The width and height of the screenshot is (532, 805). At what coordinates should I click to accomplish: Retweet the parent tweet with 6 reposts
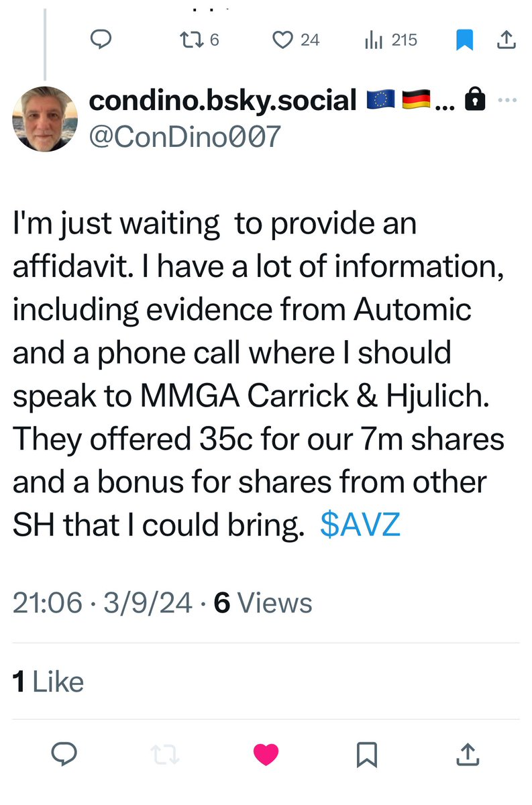(x=191, y=41)
